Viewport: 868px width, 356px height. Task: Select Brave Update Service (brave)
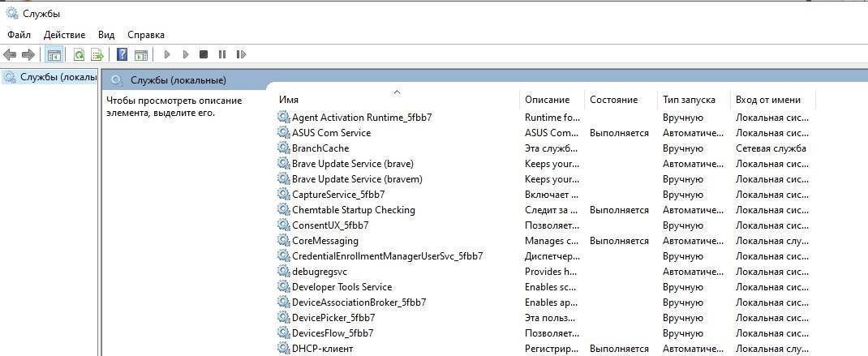(353, 164)
